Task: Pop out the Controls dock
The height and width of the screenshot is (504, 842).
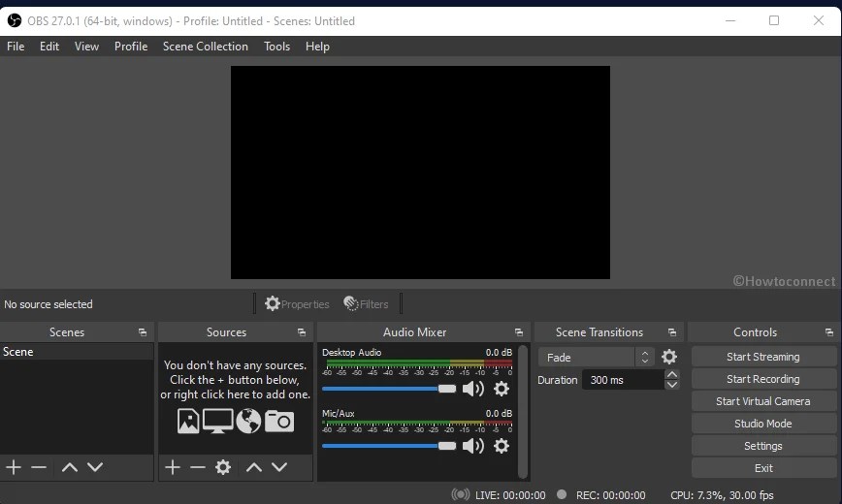Action: tap(829, 332)
